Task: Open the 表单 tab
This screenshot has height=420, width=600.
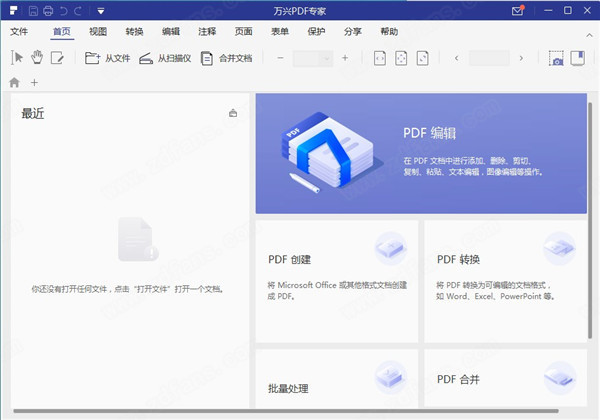Action: [x=280, y=31]
